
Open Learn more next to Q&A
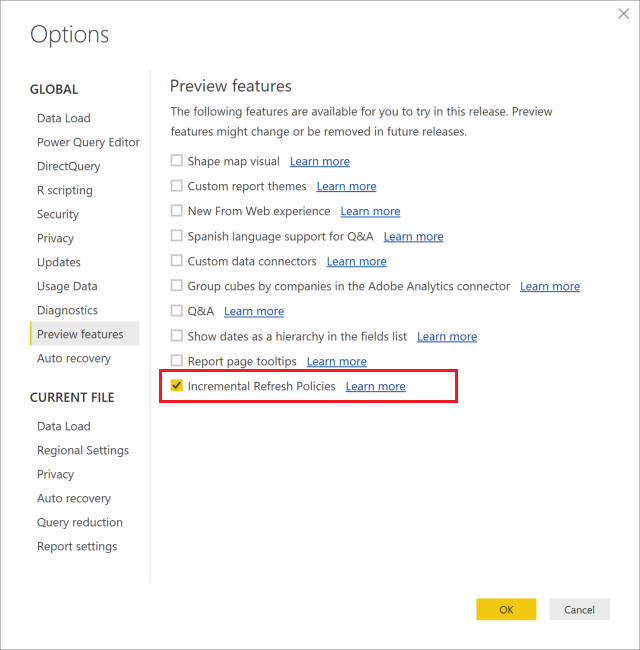pyautogui.click(x=254, y=311)
